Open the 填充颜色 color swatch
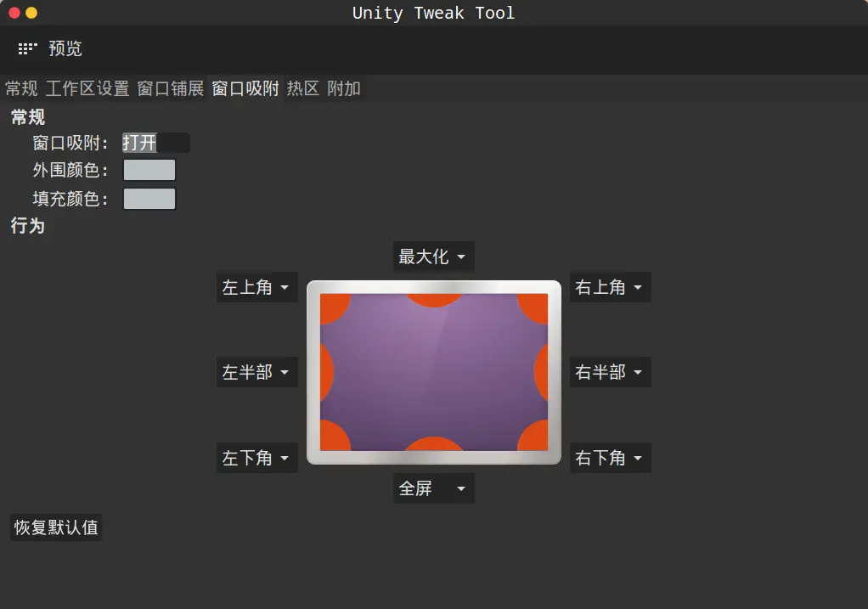 149,198
